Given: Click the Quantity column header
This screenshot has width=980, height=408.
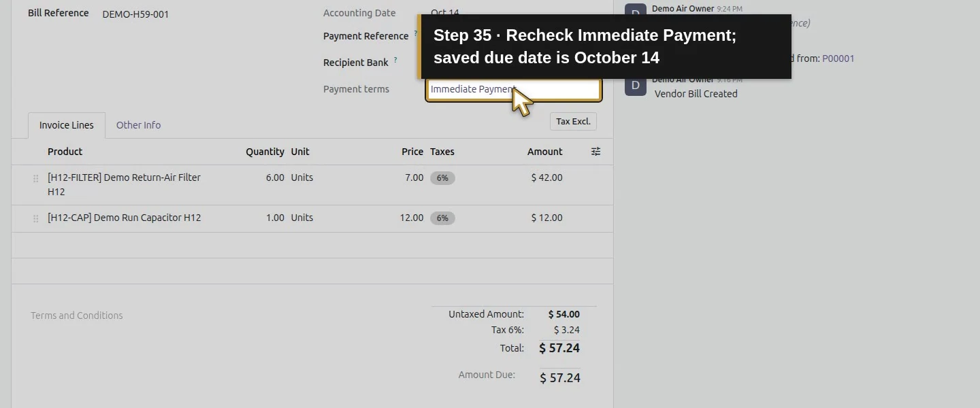Looking at the screenshot, I should tap(265, 152).
